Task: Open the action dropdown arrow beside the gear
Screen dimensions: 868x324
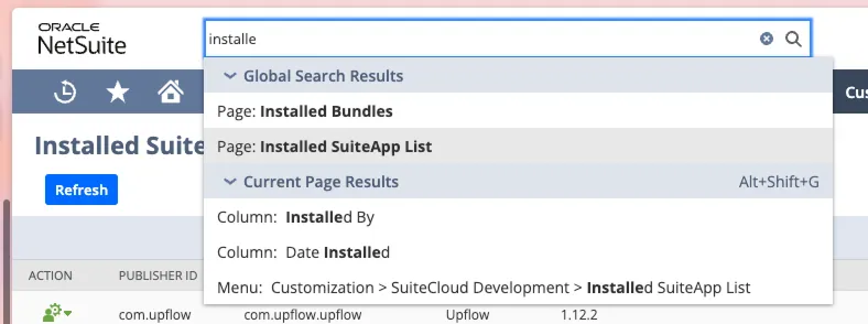Action: pos(68,314)
